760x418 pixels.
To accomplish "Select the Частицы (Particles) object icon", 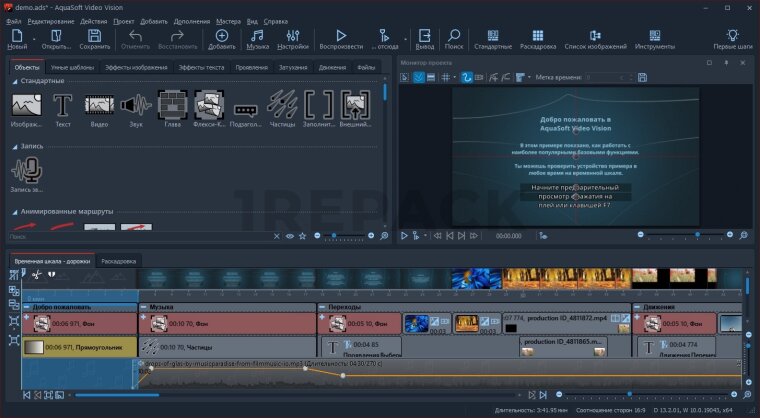I will click(282, 106).
